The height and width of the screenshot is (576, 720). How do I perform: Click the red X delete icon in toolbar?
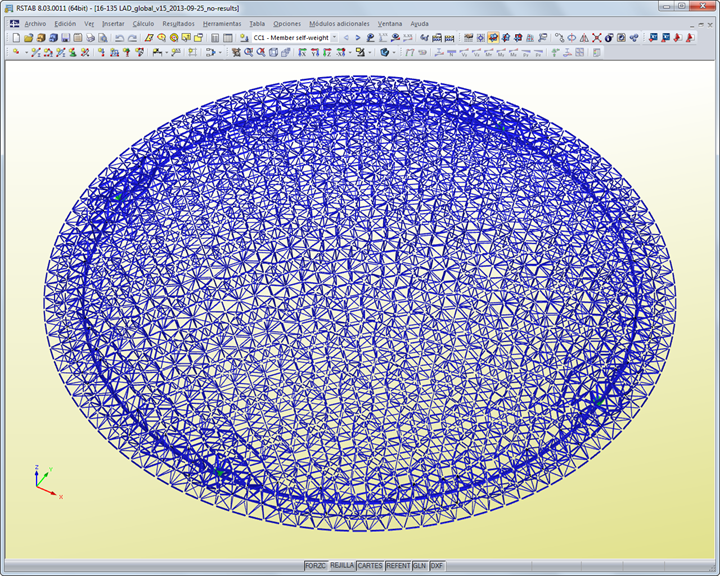point(596,38)
